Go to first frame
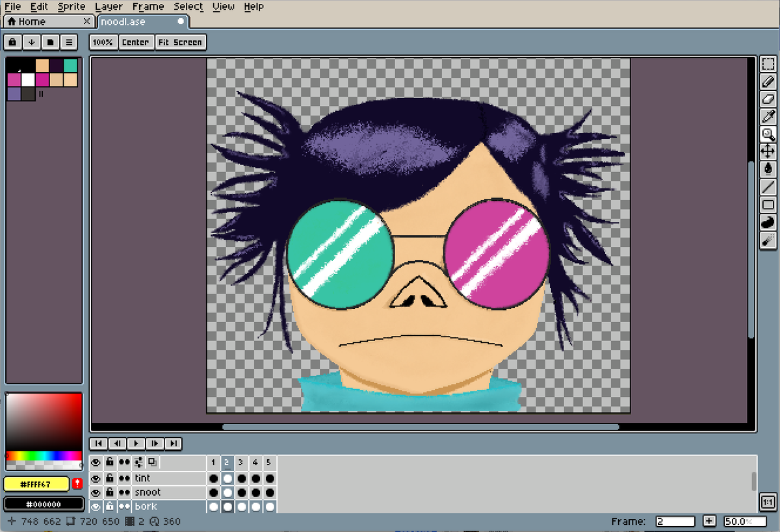The width and height of the screenshot is (780, 532). click(x=98, y=444)
